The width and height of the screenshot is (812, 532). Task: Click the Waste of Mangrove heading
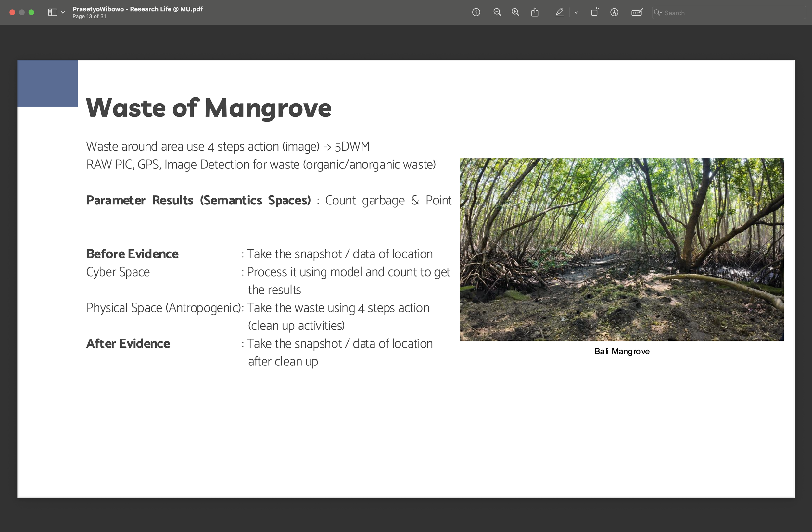point(209,108)
